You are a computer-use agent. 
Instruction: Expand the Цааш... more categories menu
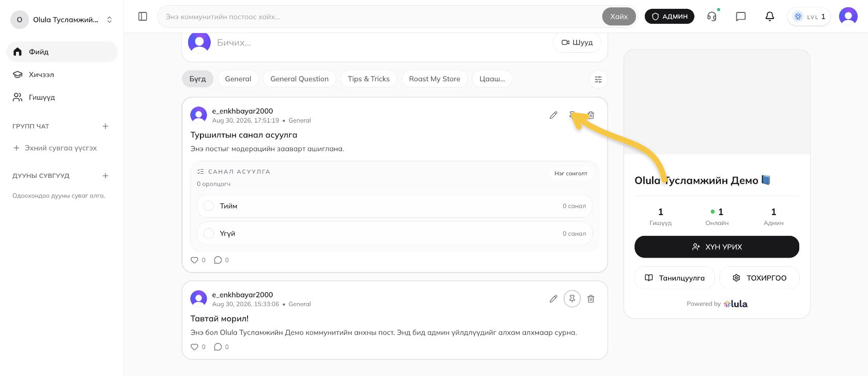[492, 79]
